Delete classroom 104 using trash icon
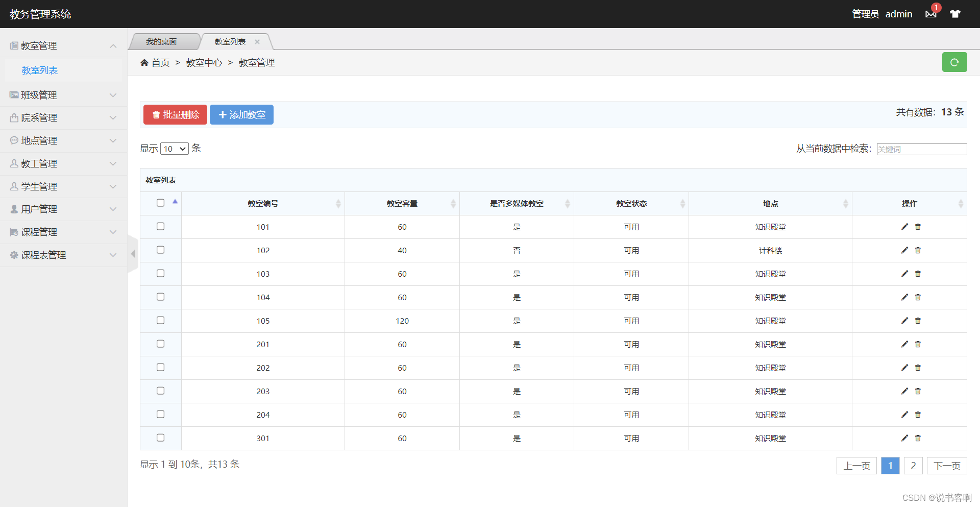 point(918,297)
